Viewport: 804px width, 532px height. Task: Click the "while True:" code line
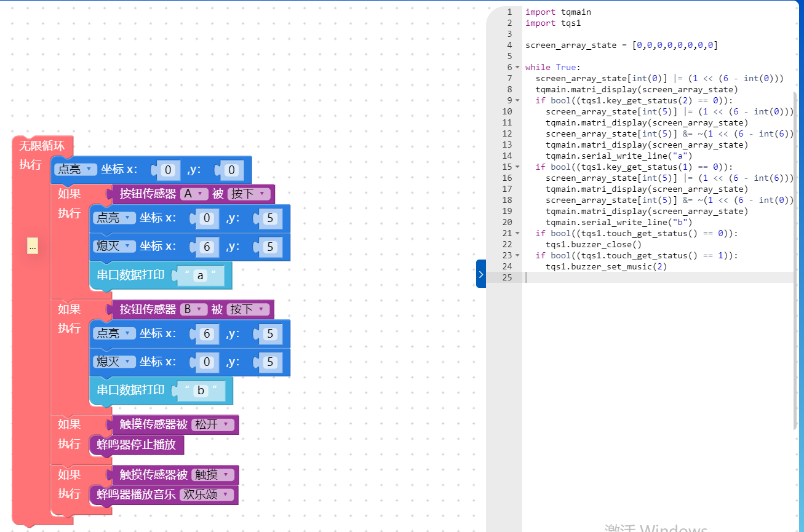552,67
